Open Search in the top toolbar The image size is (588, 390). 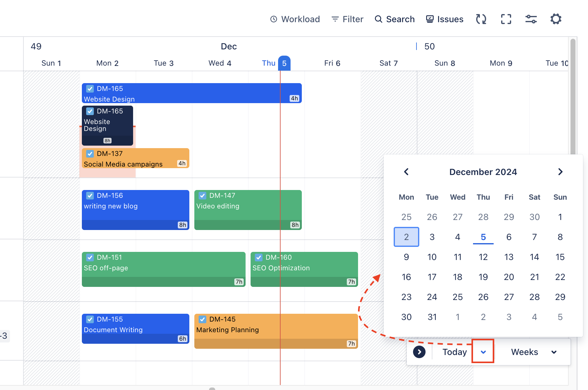(395, 19)
